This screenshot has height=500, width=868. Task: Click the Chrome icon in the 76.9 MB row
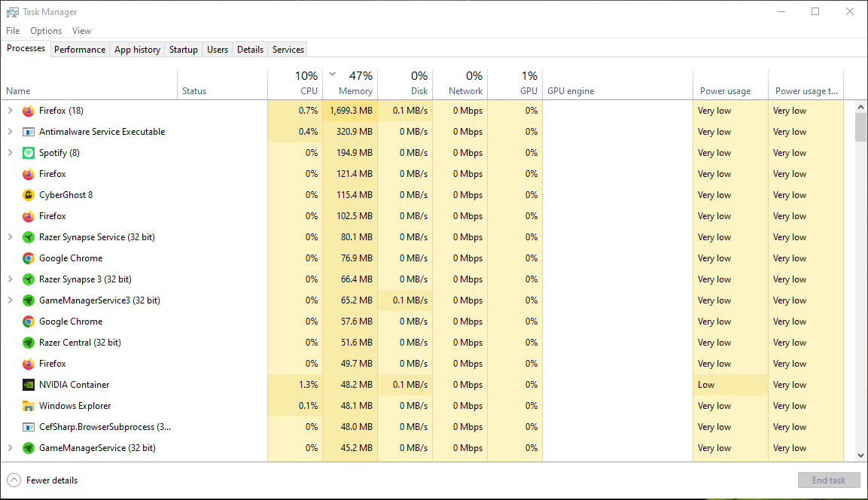tap(29, 258)
